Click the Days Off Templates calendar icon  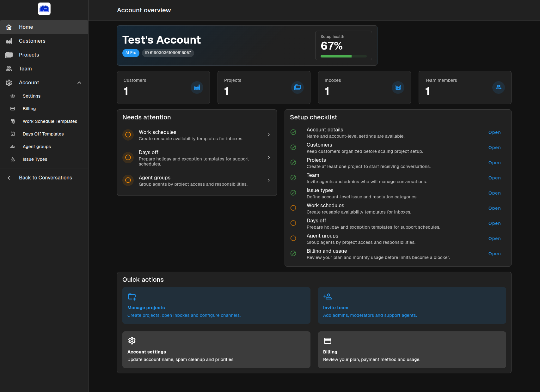point(13,134)
